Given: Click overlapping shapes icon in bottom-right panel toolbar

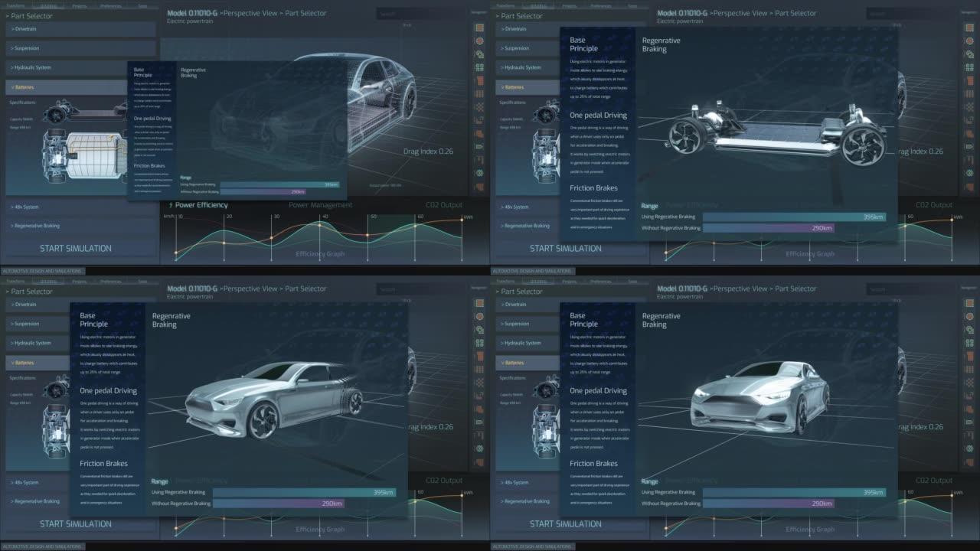Looking at the screenshot, I should click(x=970, y=330).
